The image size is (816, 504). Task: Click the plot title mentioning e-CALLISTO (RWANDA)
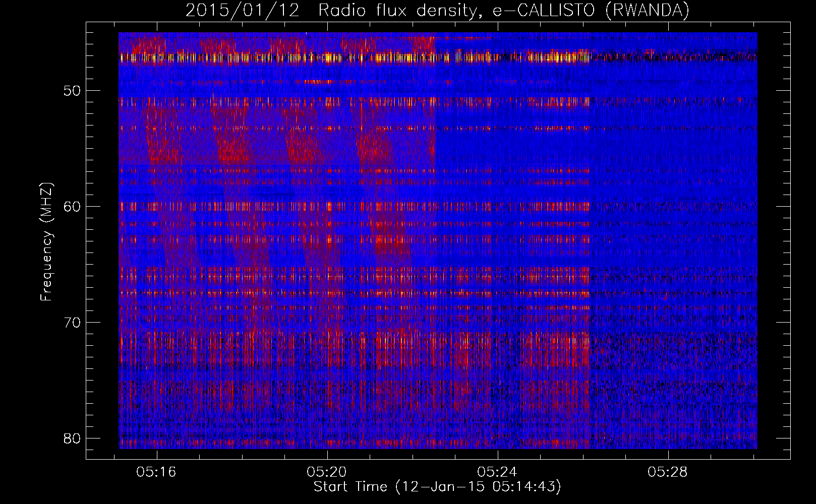pyautogui.click(x=437, y=10)
